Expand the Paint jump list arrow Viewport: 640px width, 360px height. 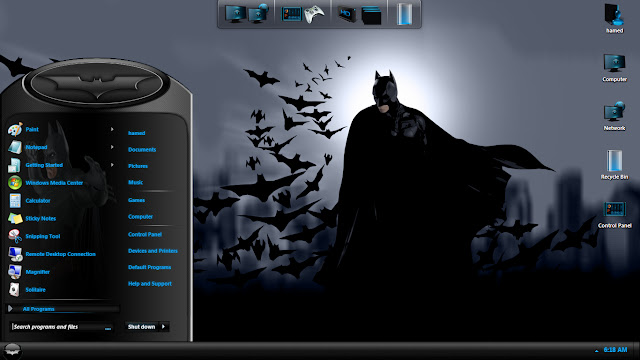pyautogui.click(x=112, y=129)
